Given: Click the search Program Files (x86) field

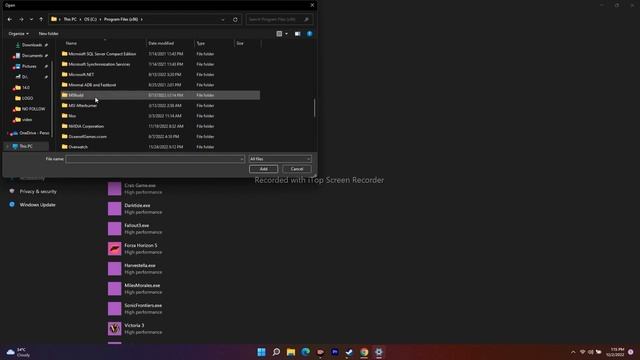Looking at the screenshot, I should [x=279, y=19].
